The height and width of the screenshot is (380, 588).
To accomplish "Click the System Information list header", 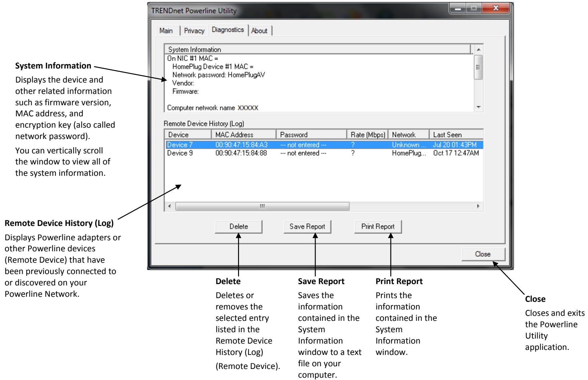I will click(x=317, y=49).
